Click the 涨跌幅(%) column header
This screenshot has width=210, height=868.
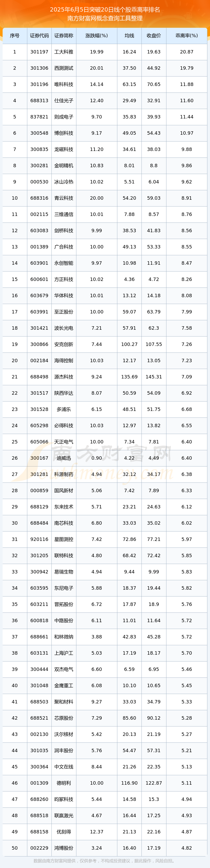coord(97,35)
